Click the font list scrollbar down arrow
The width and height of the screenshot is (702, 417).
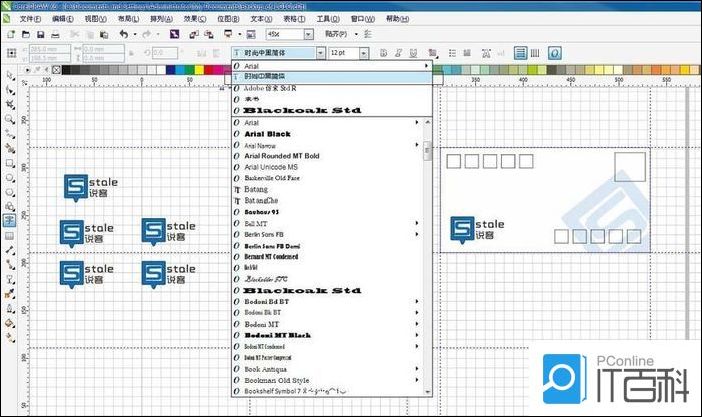tap(427, 392)
